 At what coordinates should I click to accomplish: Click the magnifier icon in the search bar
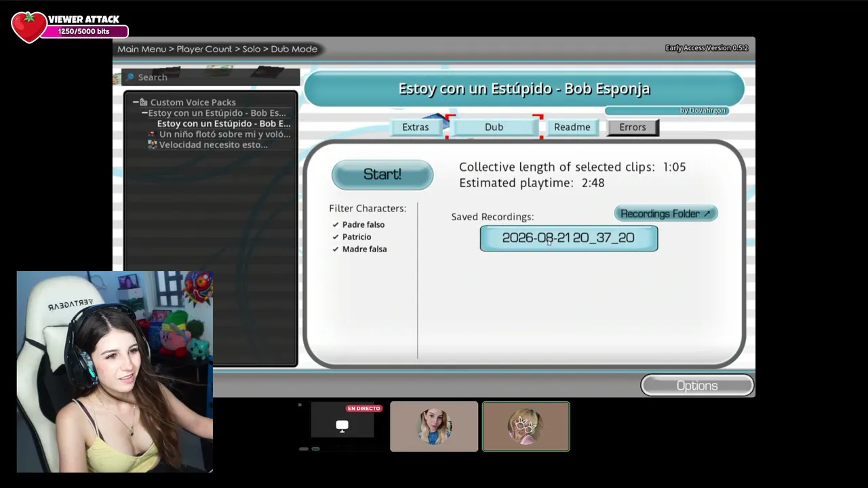coord(131,77)
